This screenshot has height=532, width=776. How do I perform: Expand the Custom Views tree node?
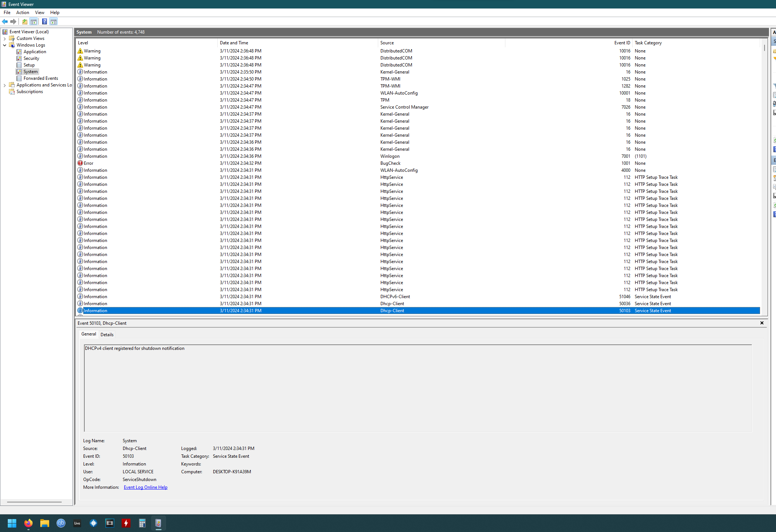coord(4,38)
